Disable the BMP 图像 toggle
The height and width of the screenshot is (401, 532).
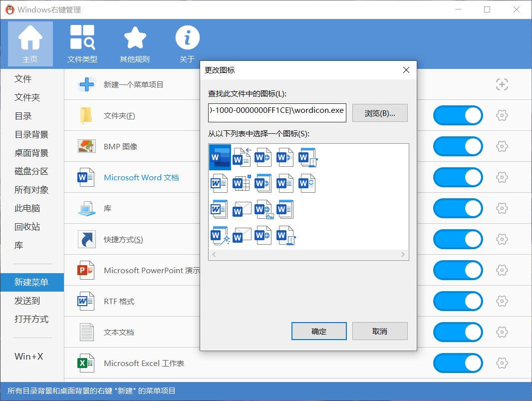[458, 146]
